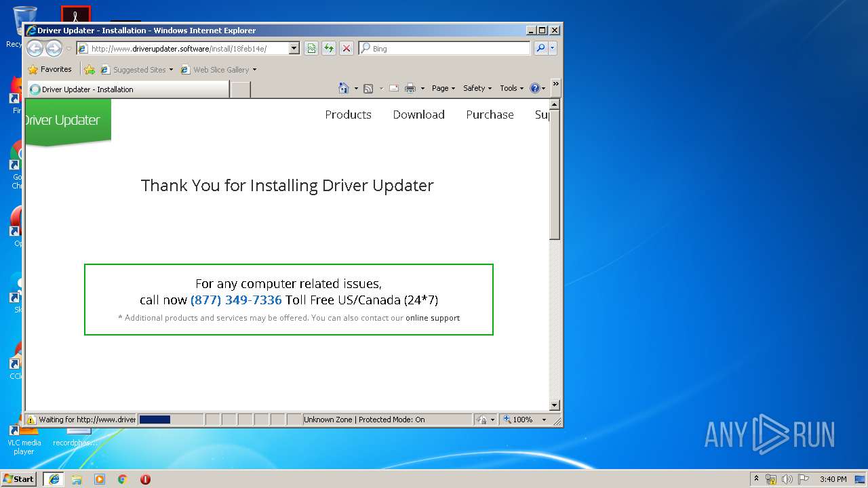This screenshot has height=488, width=868.
Task: Expand the Print options dropdown arrow
Action: (422, 88)
